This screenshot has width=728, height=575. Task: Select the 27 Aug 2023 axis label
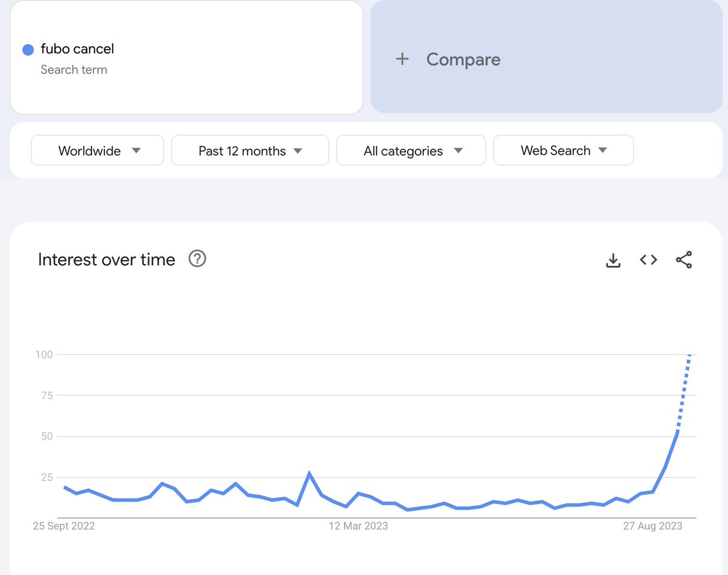(x=652, y=526)
